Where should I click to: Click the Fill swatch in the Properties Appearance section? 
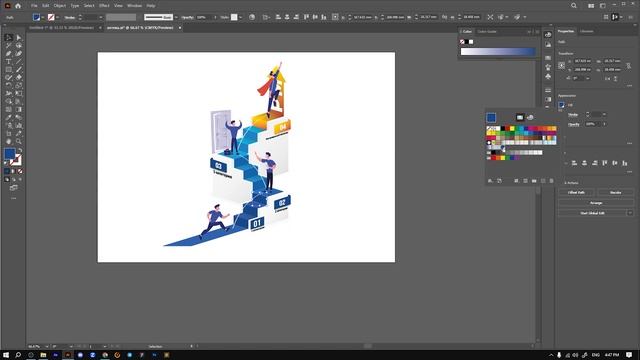562,105
